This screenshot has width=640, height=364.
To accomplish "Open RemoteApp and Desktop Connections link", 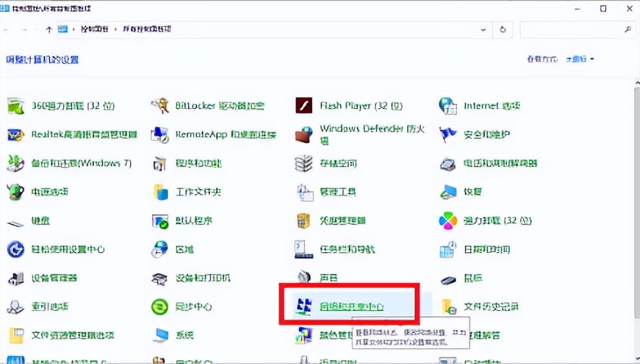I will click(x=225, y=134).
